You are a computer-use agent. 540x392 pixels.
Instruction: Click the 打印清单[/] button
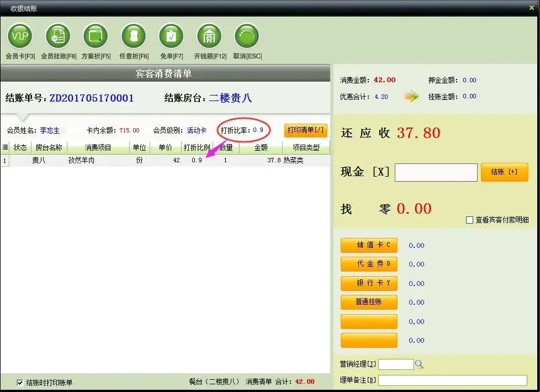[x=305, y=130]
